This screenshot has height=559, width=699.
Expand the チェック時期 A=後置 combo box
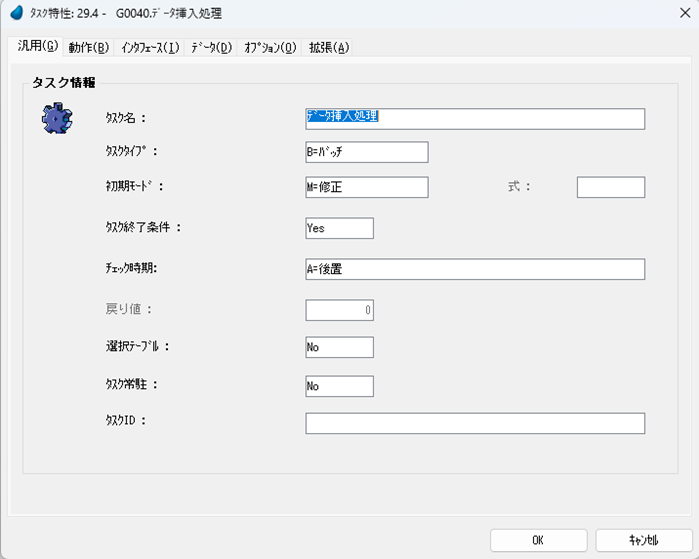point(474,269)
